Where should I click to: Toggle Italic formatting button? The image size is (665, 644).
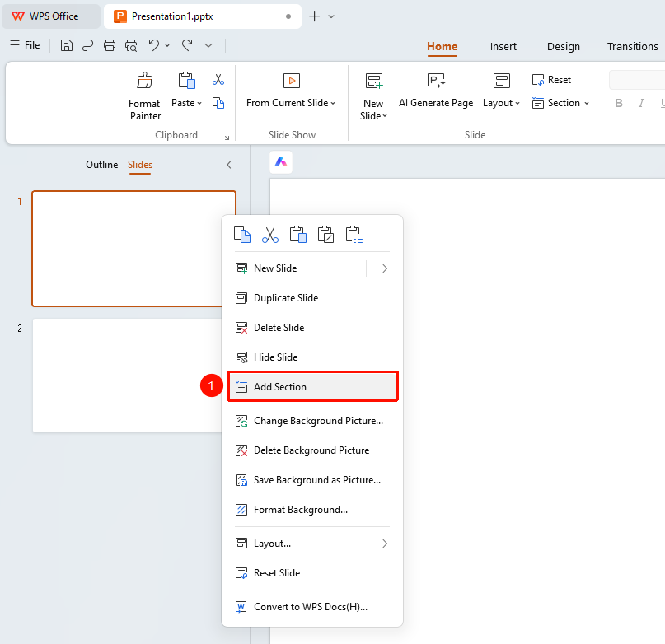642,103
